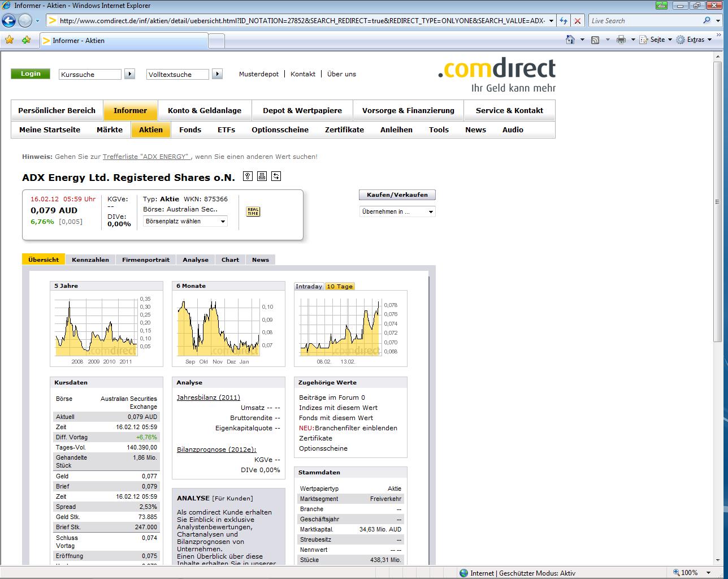Follow the Trefferliste ADX ENERGY link
728x579 pixels.
pyautogui.click(x=146, y=157)
